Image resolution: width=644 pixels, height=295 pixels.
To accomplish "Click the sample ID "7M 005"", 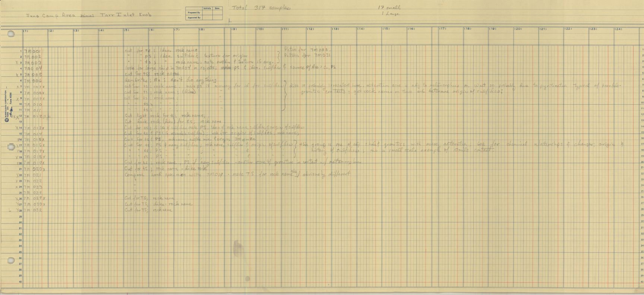I will click(x=32, y=74).
